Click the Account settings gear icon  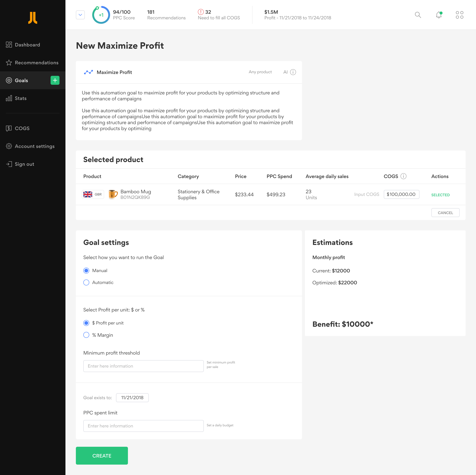(x=9, y=146)
